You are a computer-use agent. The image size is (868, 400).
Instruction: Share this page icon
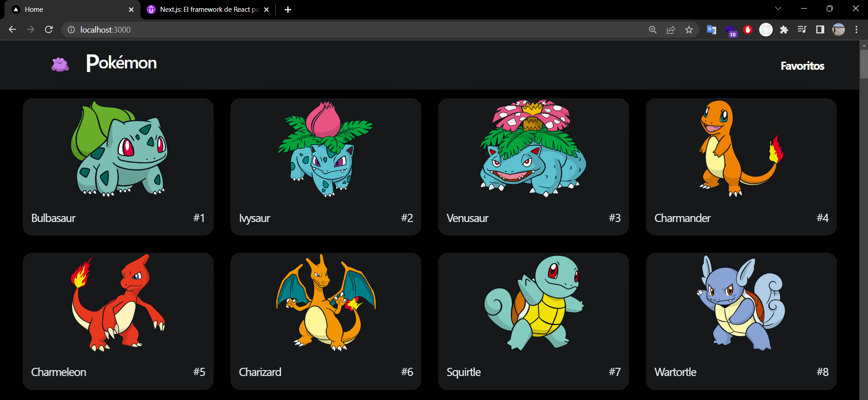point(671,29)
